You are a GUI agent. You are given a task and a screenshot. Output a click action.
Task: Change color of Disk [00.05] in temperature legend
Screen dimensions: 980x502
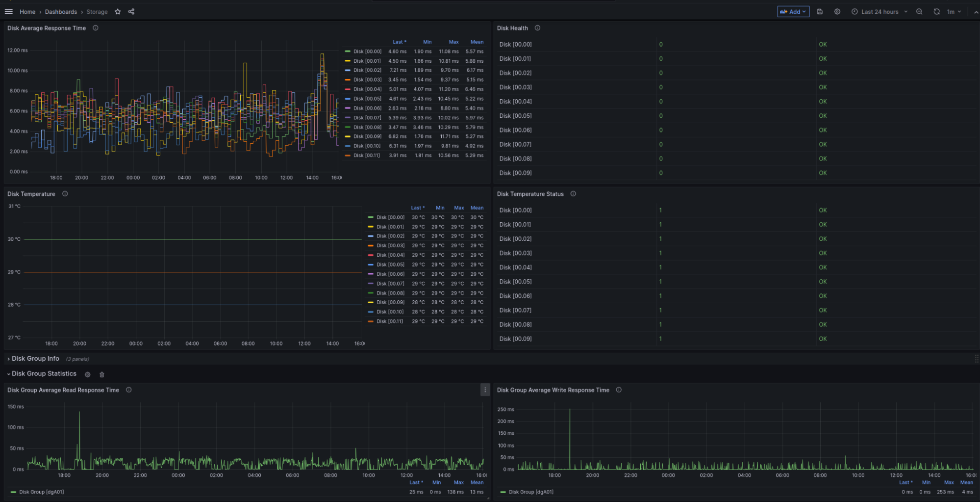371,264
